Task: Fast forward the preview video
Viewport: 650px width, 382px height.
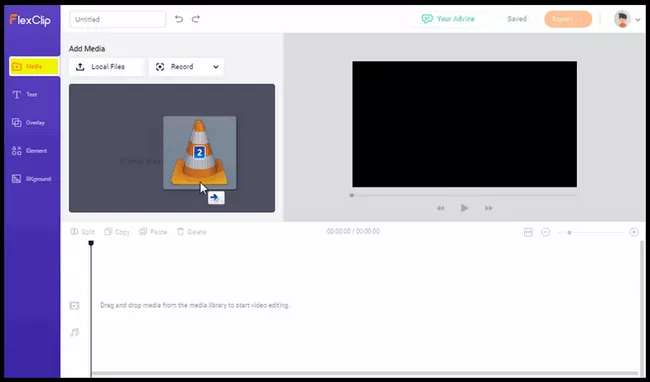Action: click(489, 208)
